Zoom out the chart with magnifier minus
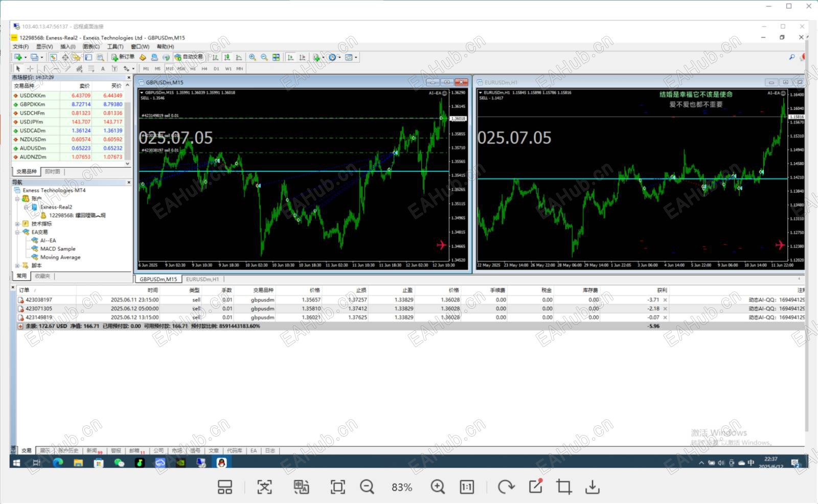This screenshot has height=504, width=818. point(264,57)
